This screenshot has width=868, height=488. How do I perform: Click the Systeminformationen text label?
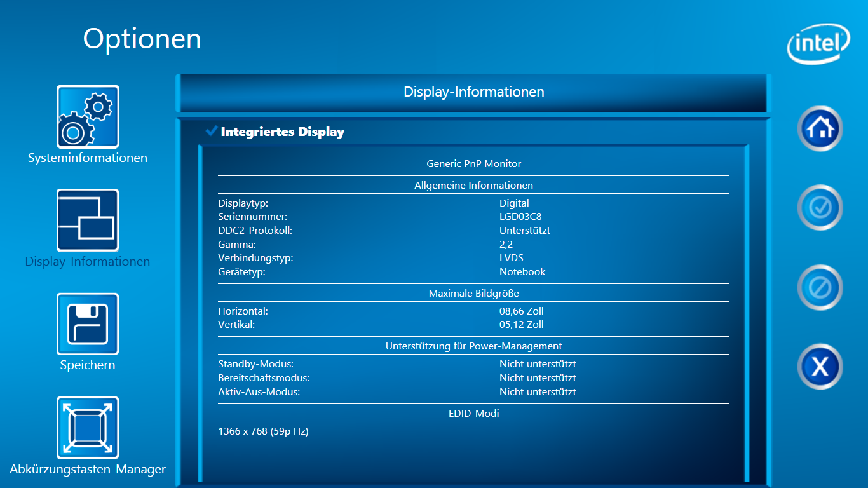pos(88,158)
